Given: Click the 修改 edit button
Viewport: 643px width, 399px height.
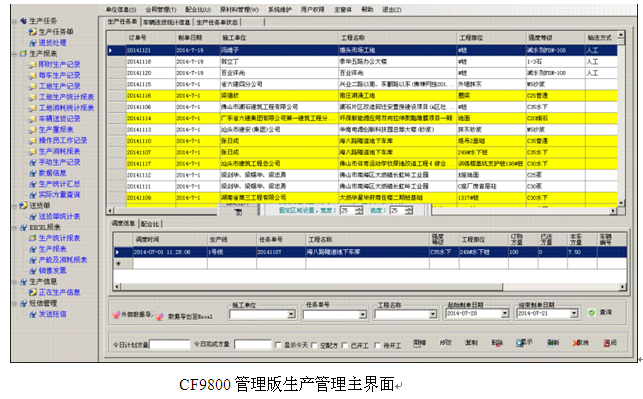Looking at the screenshot, I should point(445,342).
